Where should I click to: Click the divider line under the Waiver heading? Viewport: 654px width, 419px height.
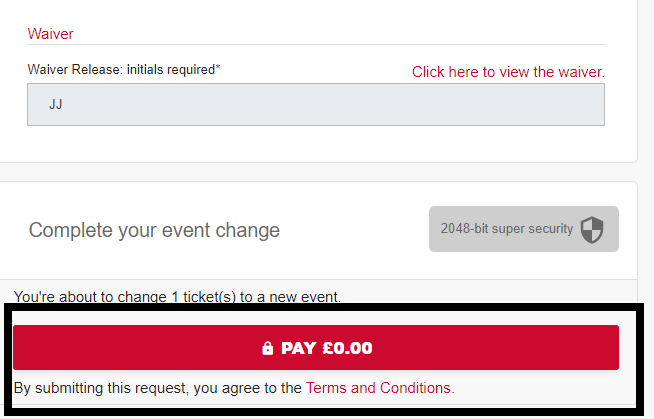tap(315, 44)
